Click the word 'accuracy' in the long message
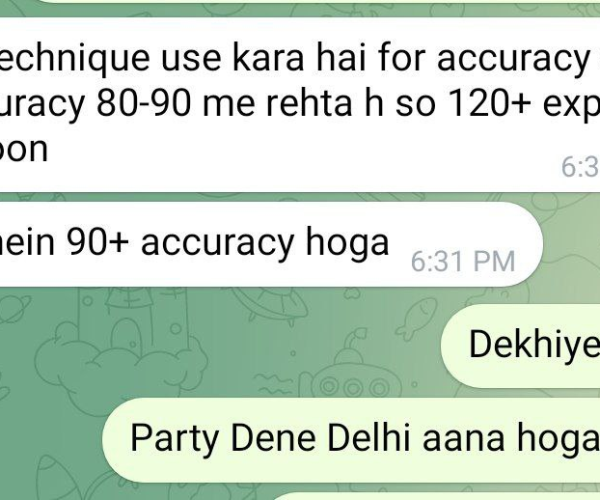The width and height of the screenshot is (600, 500). [x=513, y=59]
